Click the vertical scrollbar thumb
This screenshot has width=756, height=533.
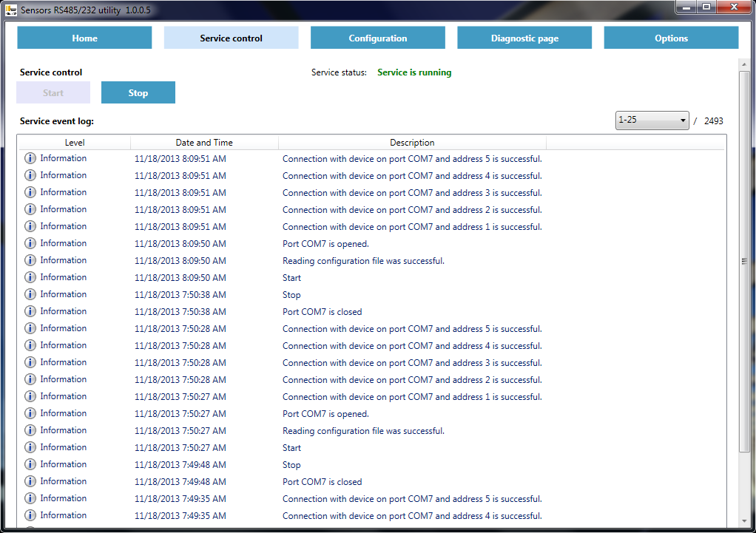(744, 261)
